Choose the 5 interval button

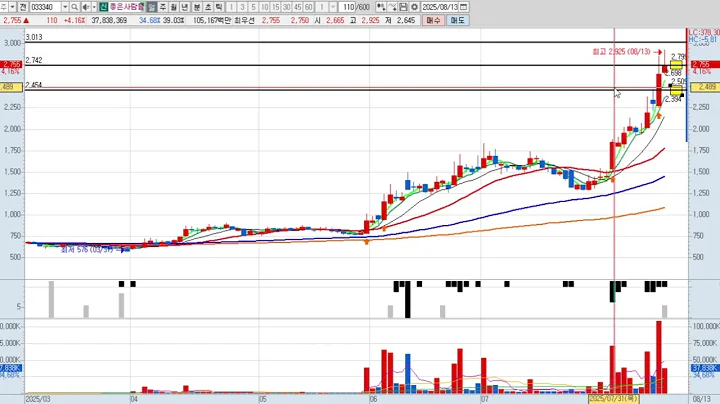coord(253,7)
